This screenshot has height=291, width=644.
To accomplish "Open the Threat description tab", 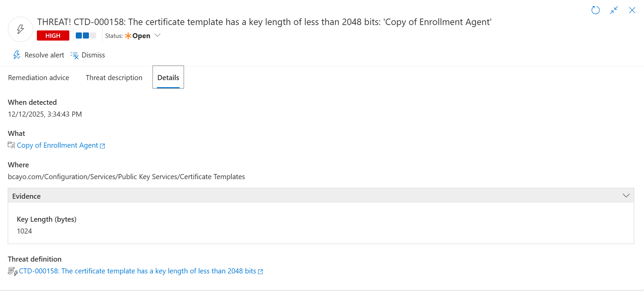I will 114,78.
